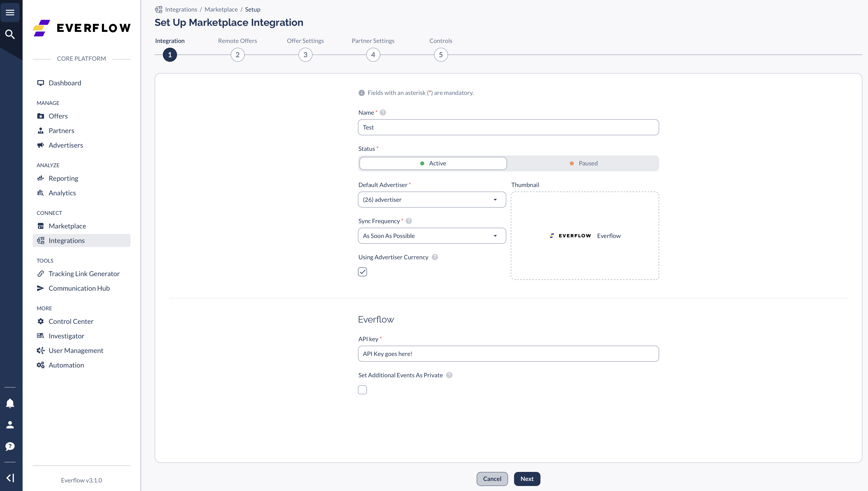Open notifications bell icon
The width and height of the screenshot is (868, 491).
pyautogui.click(x=10, y=403)
